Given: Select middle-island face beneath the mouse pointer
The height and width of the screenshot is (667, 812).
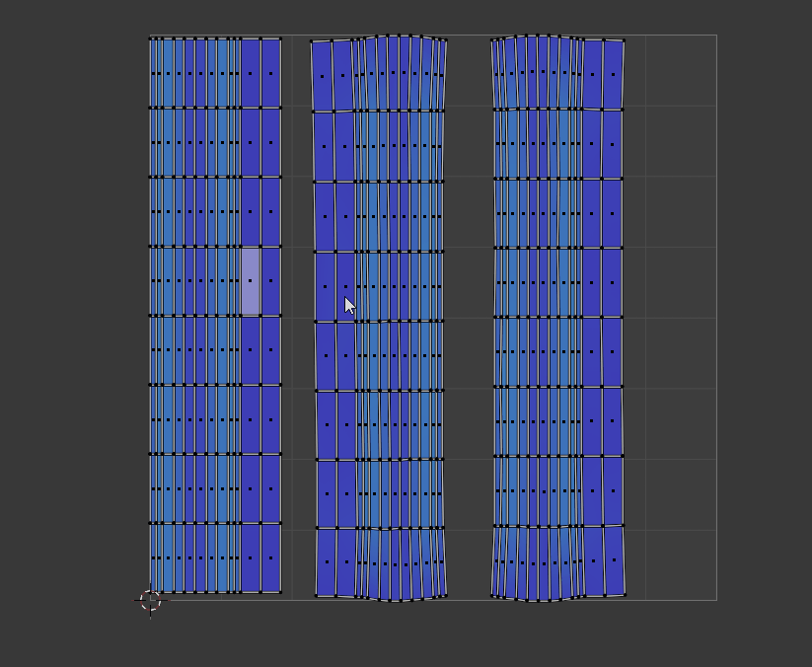Looking at the screenshot, I should click(346, 287).
